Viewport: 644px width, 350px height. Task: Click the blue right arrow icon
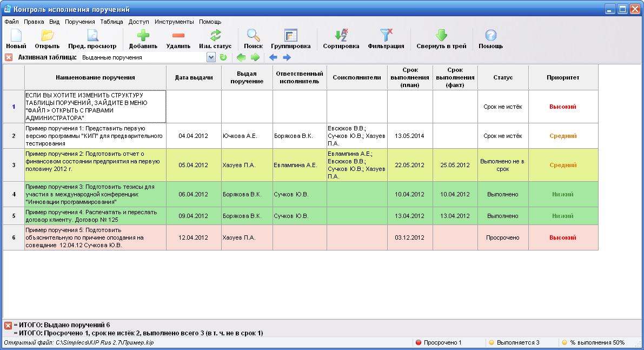[x=287, y=57]
